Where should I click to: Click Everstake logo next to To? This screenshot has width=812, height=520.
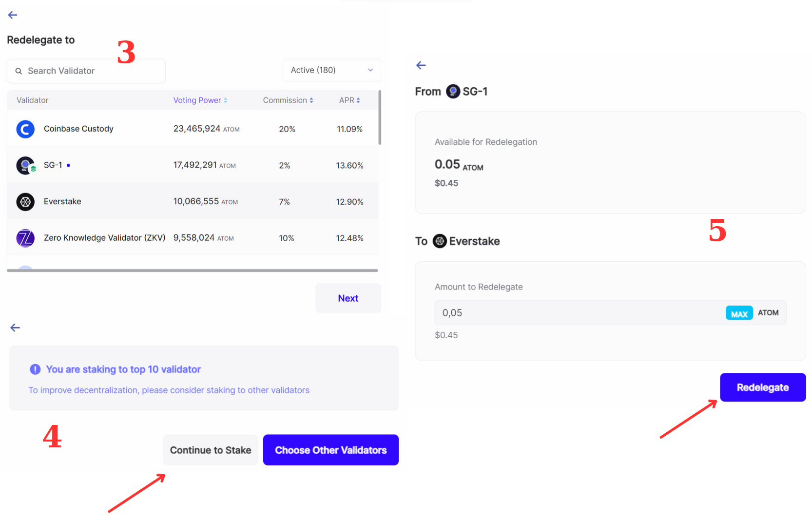[x=440, y=241]
